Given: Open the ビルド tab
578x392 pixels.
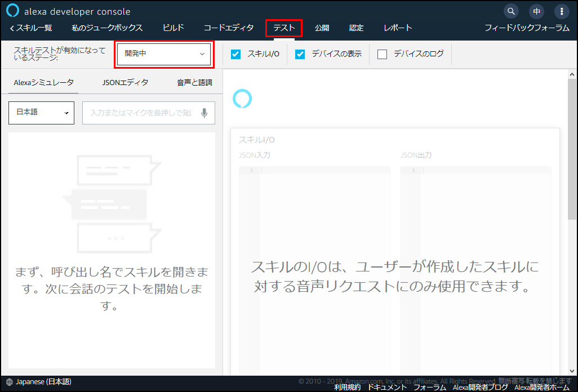Looking at the screenshot, I should pos(174,28).
